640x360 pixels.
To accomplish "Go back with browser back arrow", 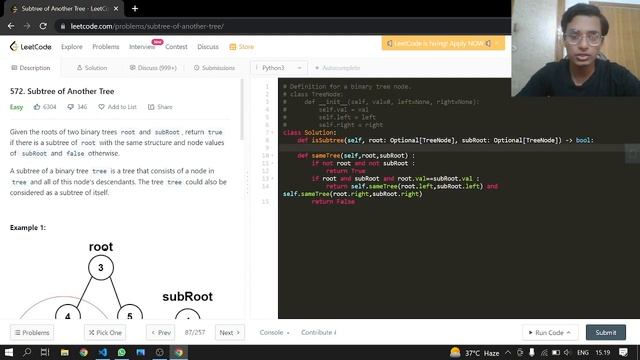I will click(x=11, y=26).
